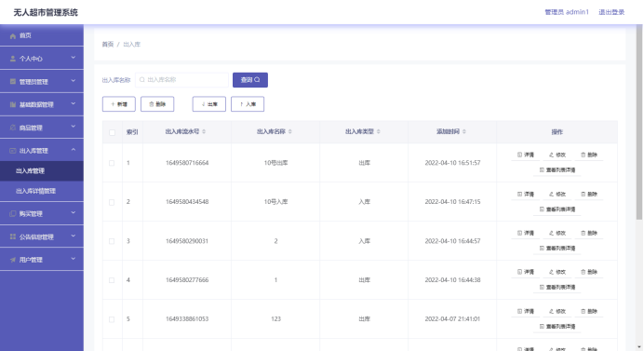Image resolution: width=644 pixels, height=351 pixels.
Task: Click the icon beside 管理员管理
Action: (13, 81)
